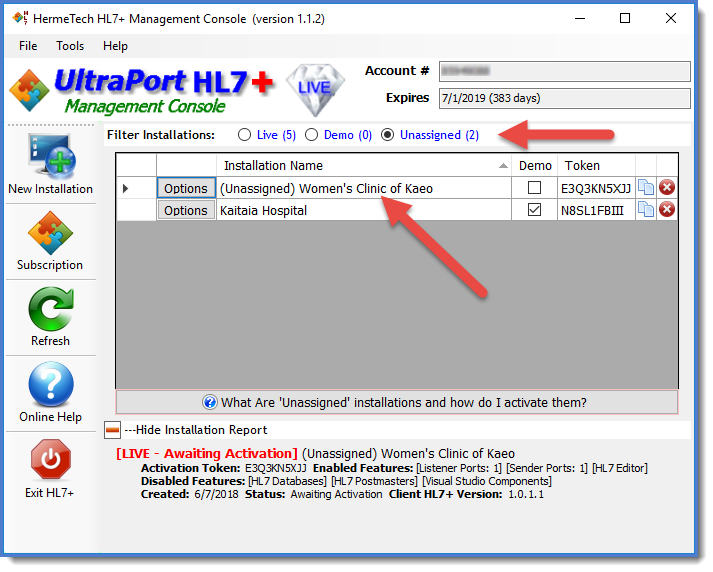Click the Account # field

pyautogui.click(x=565, y=71)
